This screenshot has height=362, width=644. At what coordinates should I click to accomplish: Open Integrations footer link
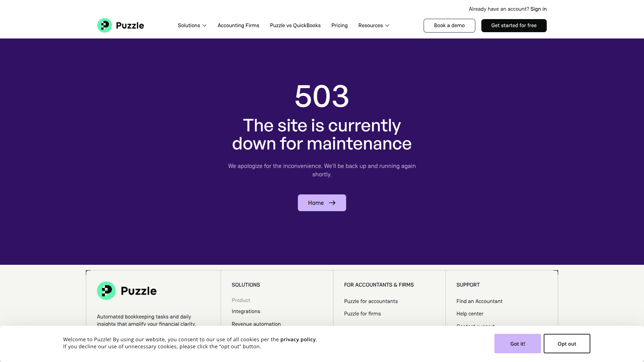246,311
